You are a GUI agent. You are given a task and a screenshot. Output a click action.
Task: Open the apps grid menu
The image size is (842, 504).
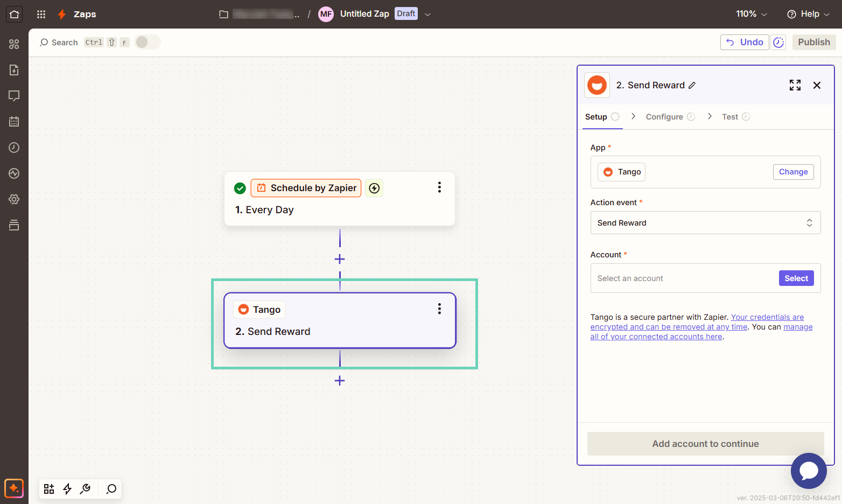[41, 14]
